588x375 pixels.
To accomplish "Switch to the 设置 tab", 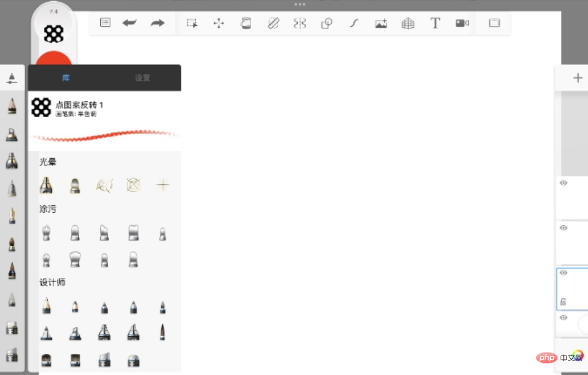I will pos(142,78).
